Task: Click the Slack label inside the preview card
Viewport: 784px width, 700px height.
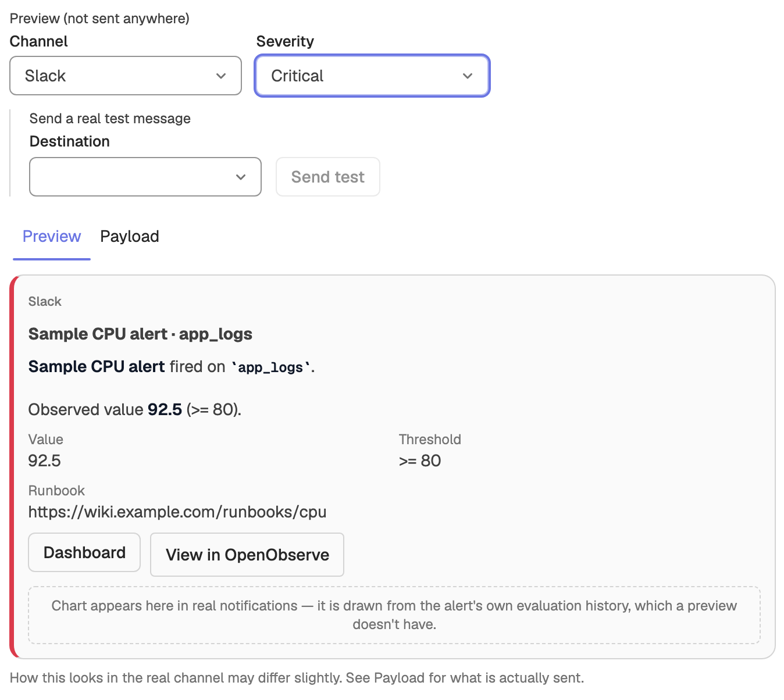Action: pos(45,301)
